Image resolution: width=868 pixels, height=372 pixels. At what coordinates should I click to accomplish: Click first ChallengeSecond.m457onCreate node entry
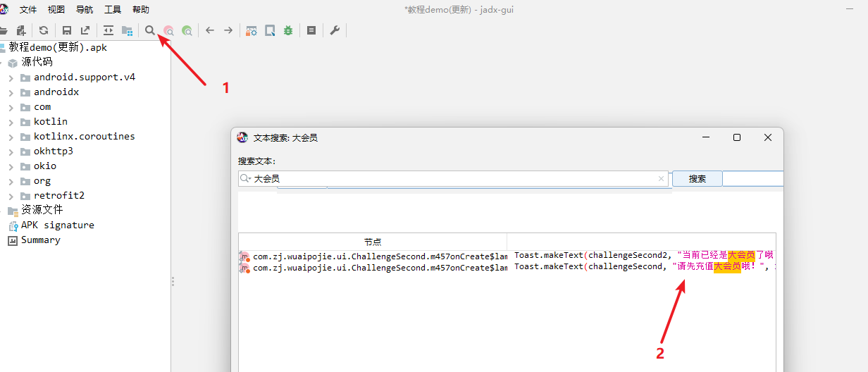(380, 256)
